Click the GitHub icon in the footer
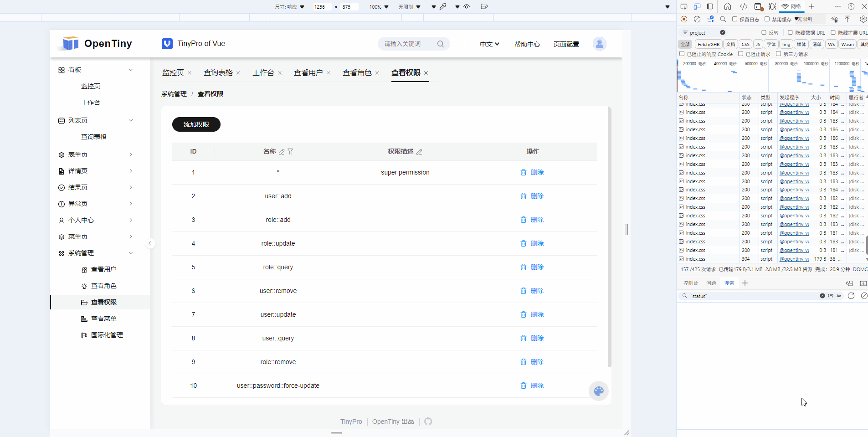Image resolution: width=868 pixels, height=437 pixels. point(428,422)
